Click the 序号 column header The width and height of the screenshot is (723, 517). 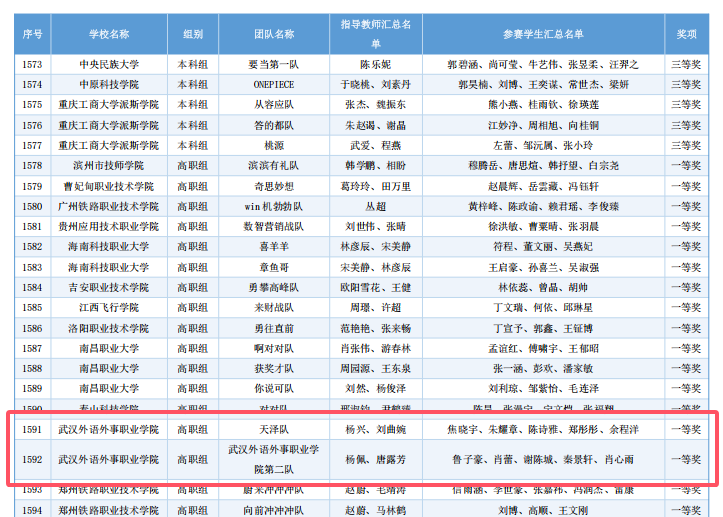click(32, 34)
